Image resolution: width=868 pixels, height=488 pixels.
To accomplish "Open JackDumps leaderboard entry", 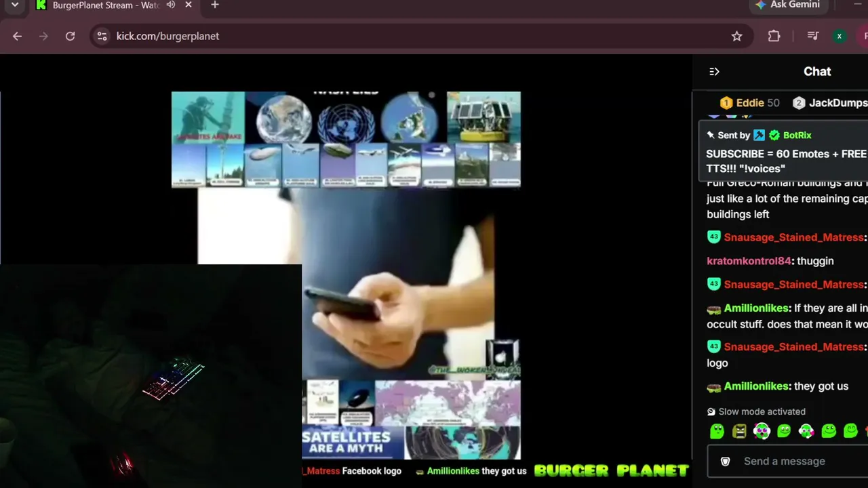I will tap(829, 103).
